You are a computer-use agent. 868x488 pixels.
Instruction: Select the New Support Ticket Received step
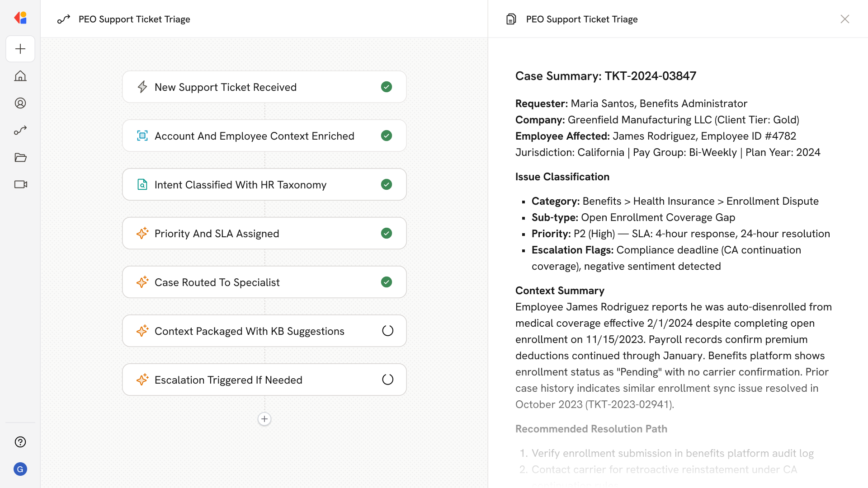pos(264,87)
